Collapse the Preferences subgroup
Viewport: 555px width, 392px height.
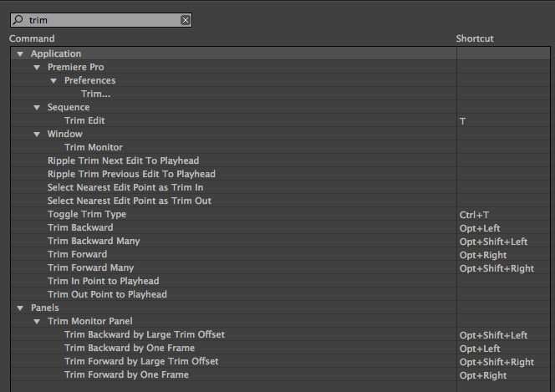[x=54, y=81]
